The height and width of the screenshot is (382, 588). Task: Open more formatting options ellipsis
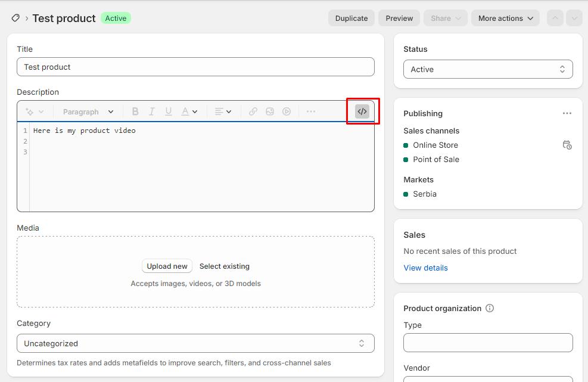click(311, 111)
